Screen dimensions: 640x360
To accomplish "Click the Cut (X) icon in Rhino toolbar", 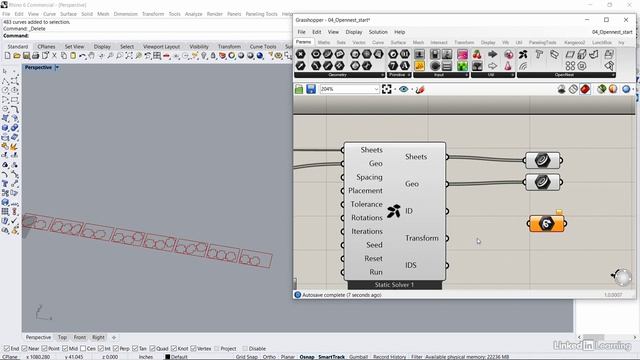I will [54, 56].
